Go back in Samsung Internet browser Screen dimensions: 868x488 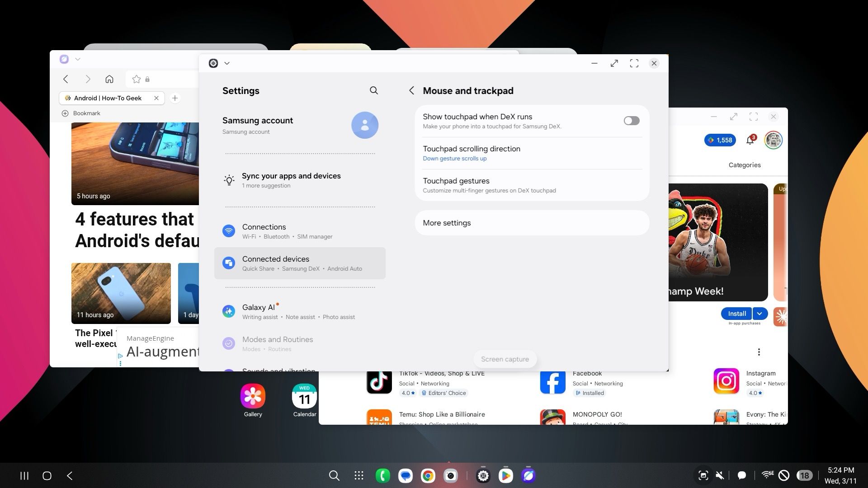pos(66,79)
